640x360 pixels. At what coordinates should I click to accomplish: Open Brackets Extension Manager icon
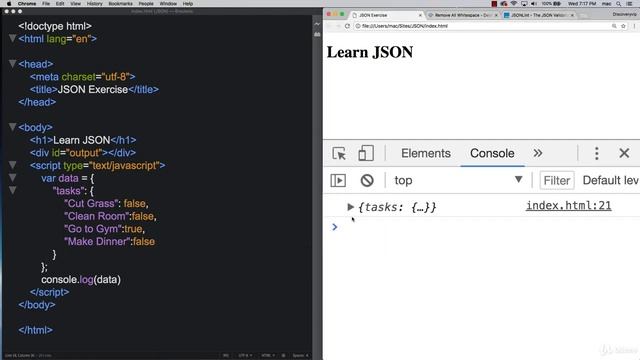point(317,35)
